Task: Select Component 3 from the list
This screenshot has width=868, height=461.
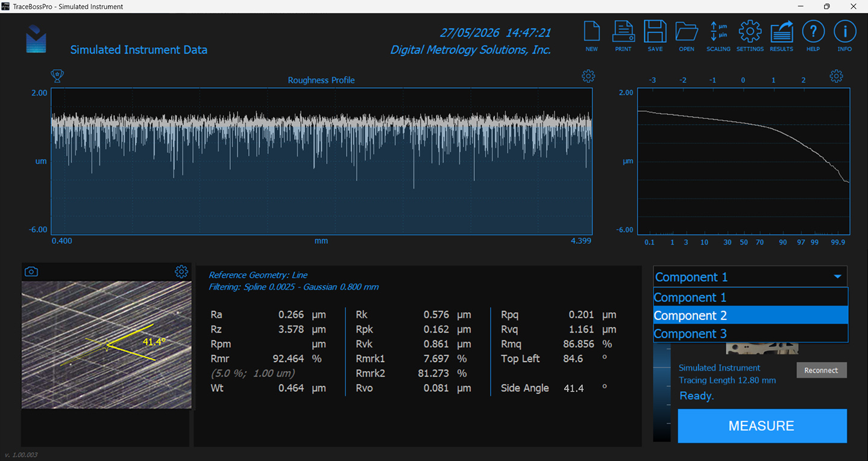Action: 750,333
